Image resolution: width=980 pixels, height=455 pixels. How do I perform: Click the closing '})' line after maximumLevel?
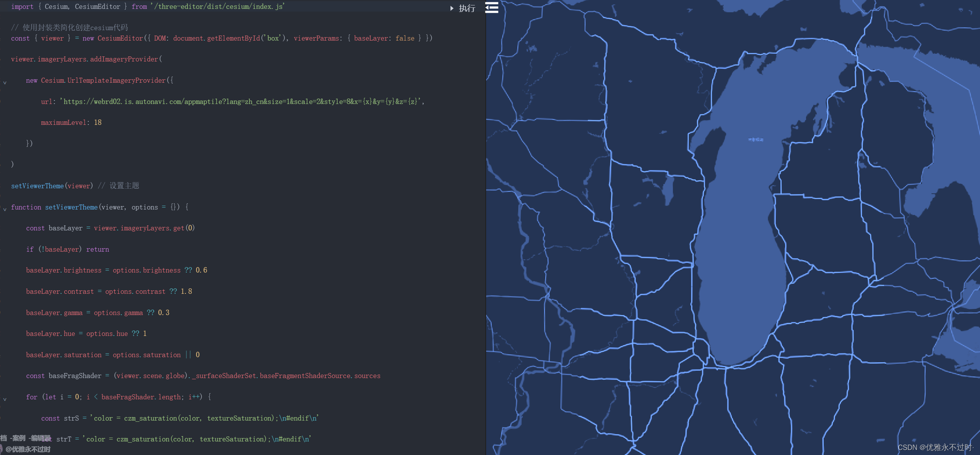pyautogui.click(x=29, y=143)
